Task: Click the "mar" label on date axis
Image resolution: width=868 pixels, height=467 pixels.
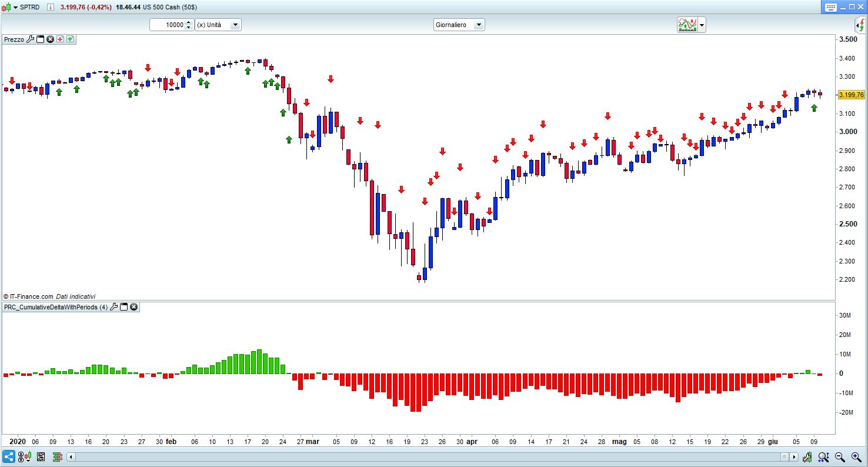Action: coord(312,441)
